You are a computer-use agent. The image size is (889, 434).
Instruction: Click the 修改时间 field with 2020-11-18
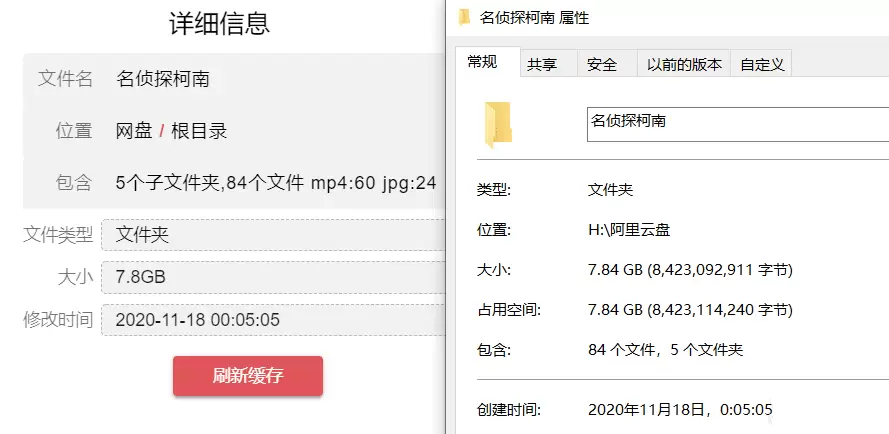(x=273, y=319)
